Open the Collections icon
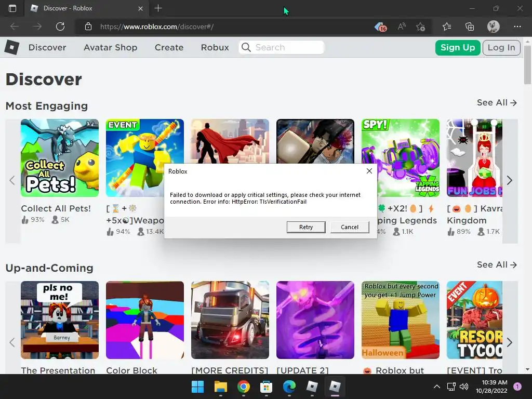This screenshot has height=399, width=532. tap(470, 26)
